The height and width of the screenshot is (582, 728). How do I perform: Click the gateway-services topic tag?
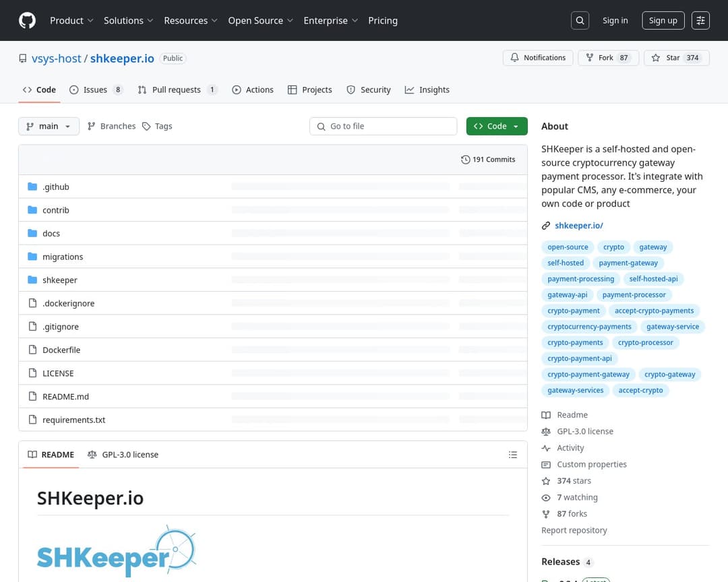click(x=575, y=390)
